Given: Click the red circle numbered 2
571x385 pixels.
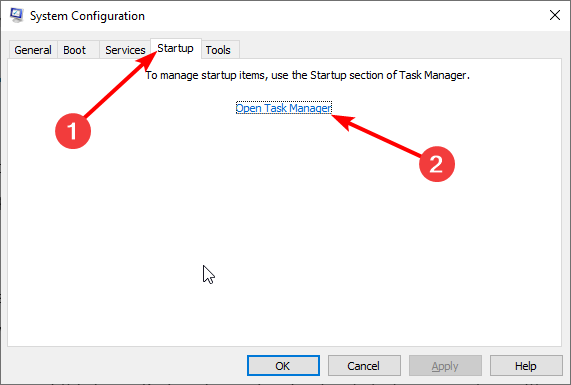Looking at the screenshot, I should click(x=436, y=164).
